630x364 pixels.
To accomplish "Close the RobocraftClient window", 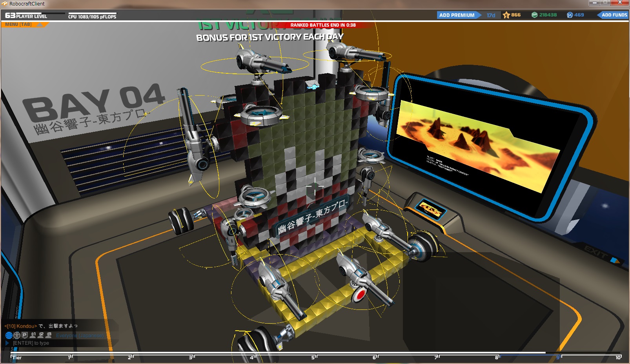I will (620, 3).
